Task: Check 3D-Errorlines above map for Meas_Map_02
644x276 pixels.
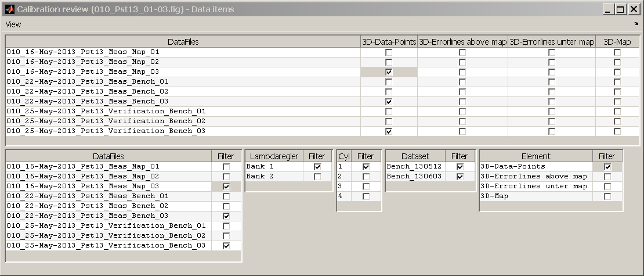Action: pos(462,62)
